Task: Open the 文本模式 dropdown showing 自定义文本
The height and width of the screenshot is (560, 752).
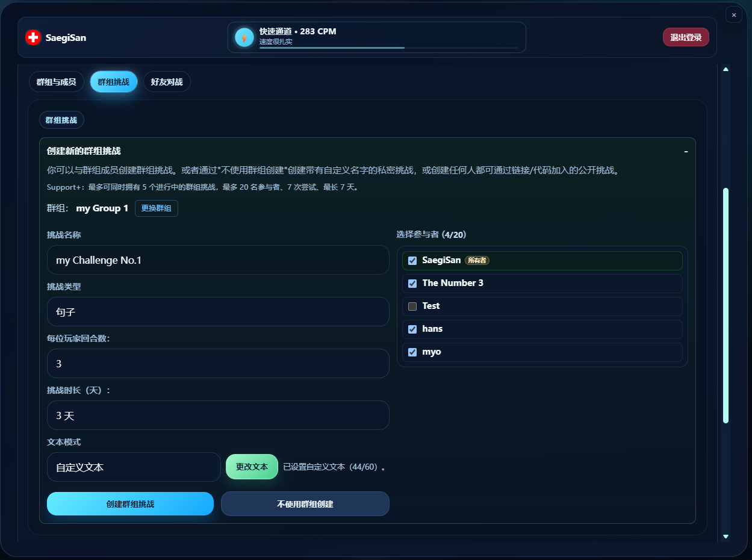Action: click(x=134, y=467)
